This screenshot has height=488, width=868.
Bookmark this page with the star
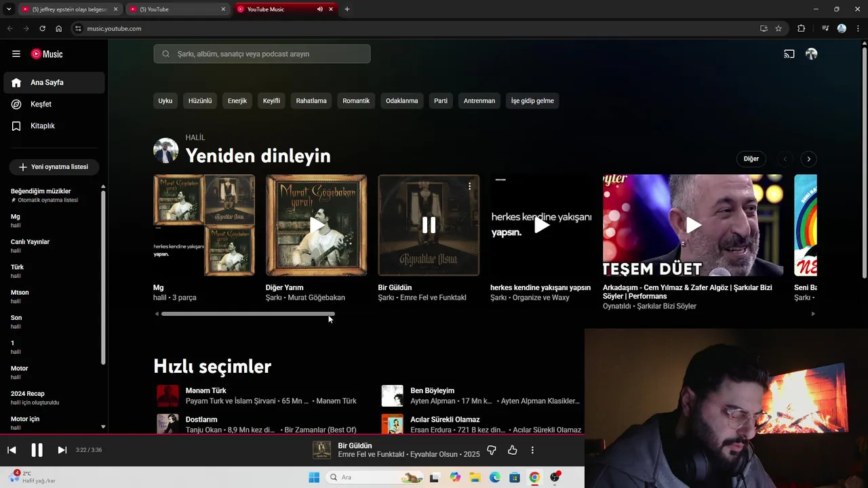(x=778, y=28)
